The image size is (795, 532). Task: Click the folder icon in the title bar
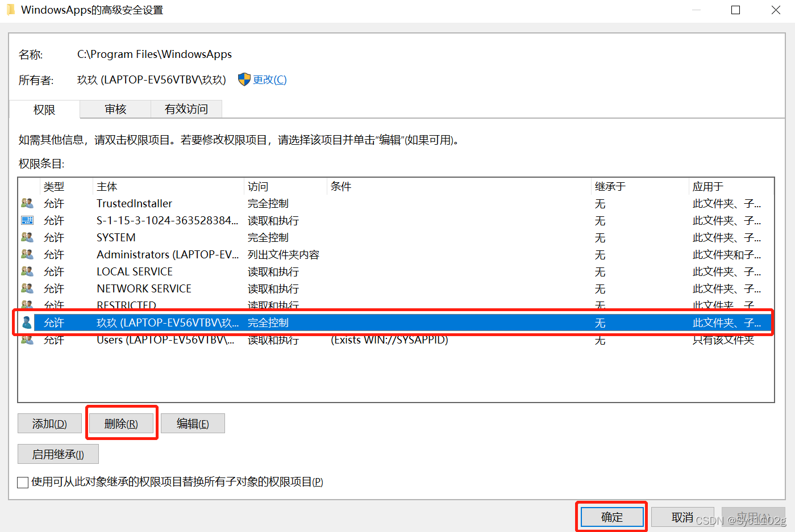click(11, 10)
